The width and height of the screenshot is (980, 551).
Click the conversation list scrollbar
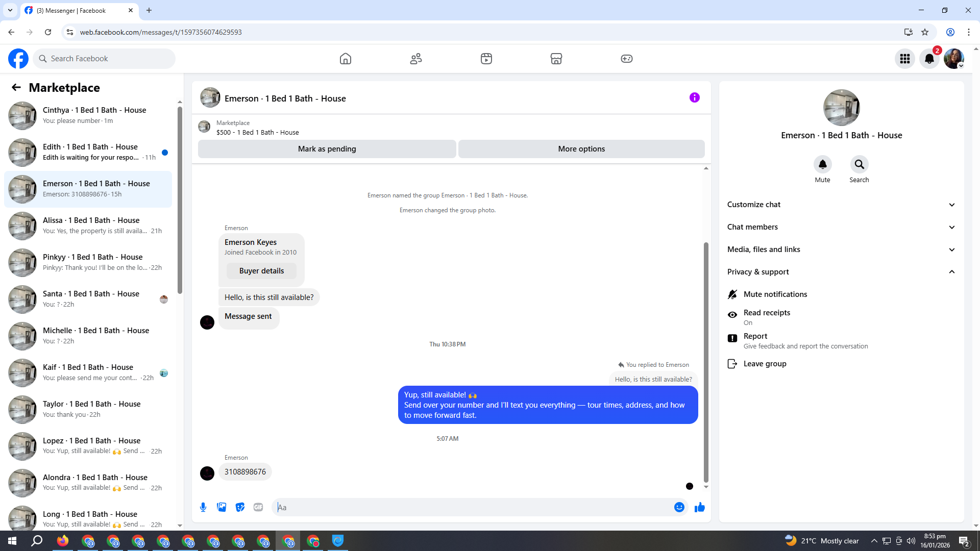tap(180, 199)
